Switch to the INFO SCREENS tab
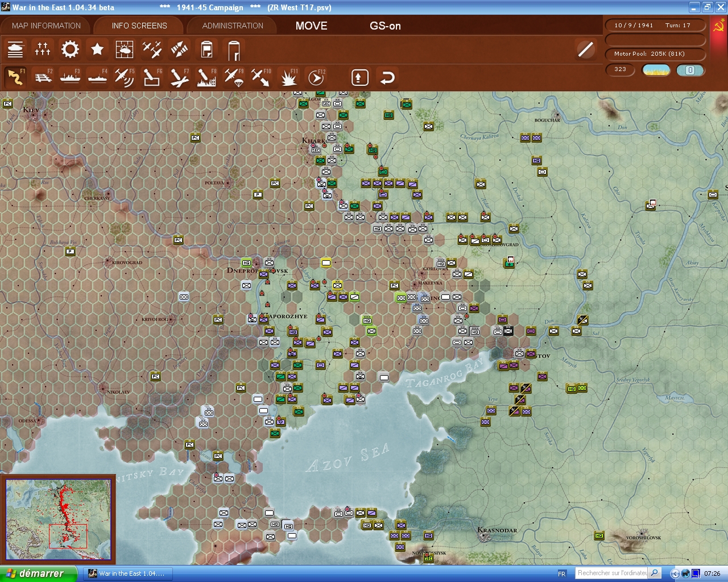Viewport: 728px width, 582px height. coord(139,26)
